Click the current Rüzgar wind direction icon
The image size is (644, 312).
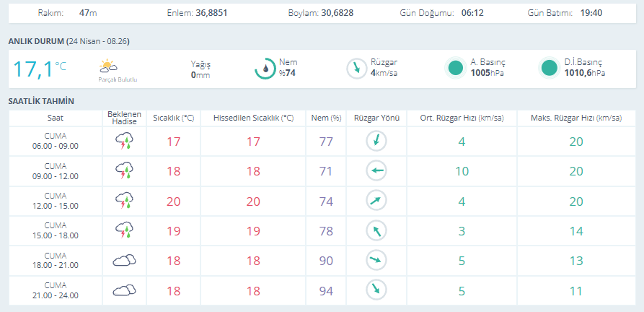(356, 69)
